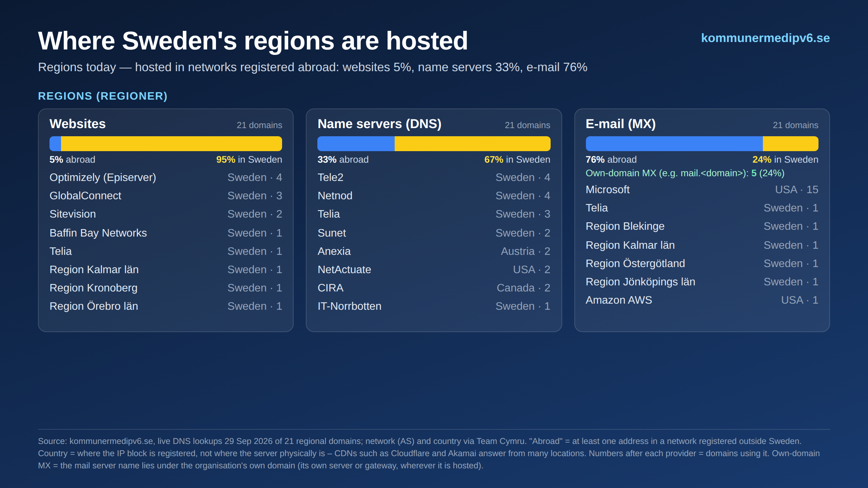The width and height of the screenshot is (868, 488).
Task: Click the E-mail (MX) heading
Action: coord(620,124)
